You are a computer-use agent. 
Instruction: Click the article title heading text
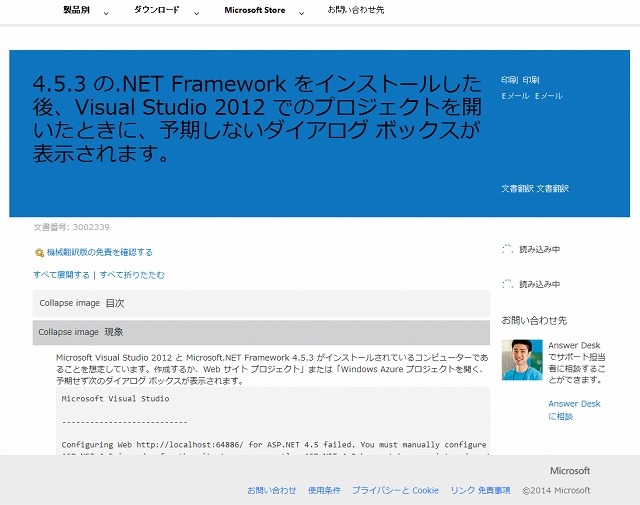click(x=257, y=118)
